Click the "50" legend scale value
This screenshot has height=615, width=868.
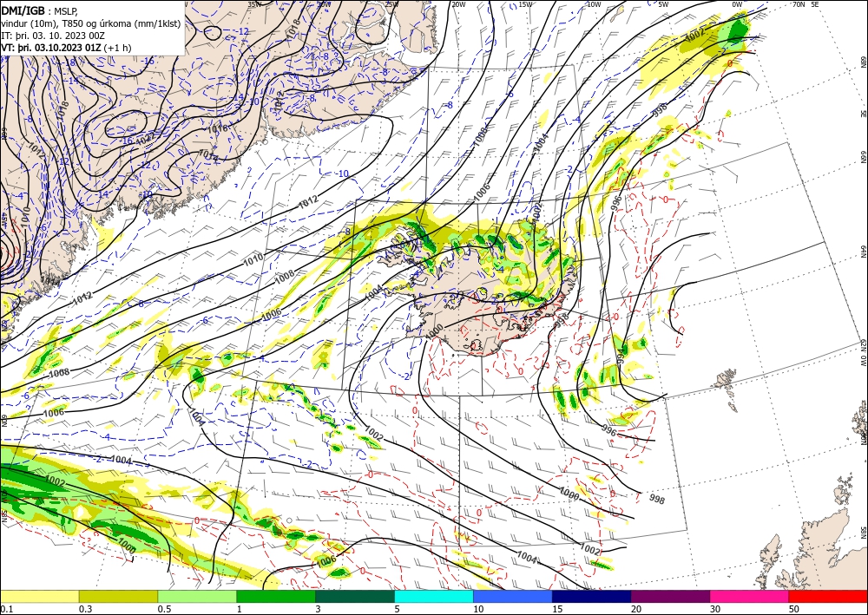795,609
